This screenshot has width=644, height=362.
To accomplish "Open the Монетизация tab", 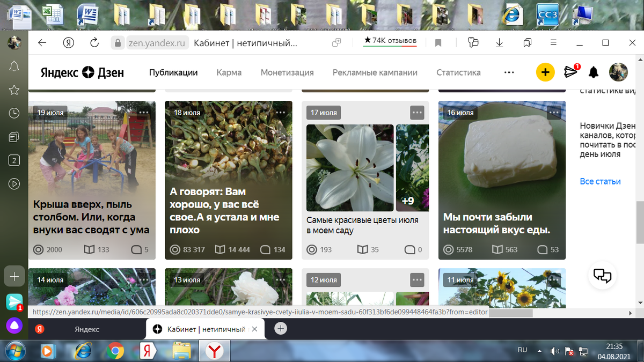I will click(287, 72).
